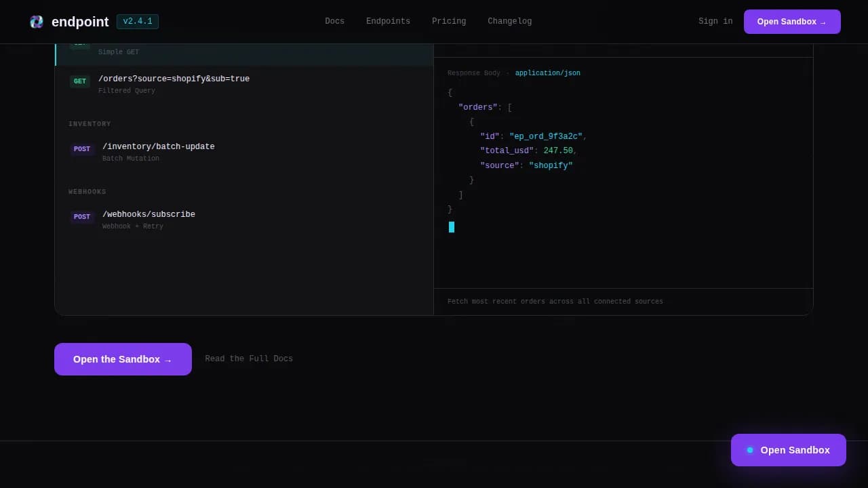Select the /inventory/batch-update endpoint
The width and height of the screenshot is (868, 488).
pos(244,152)
